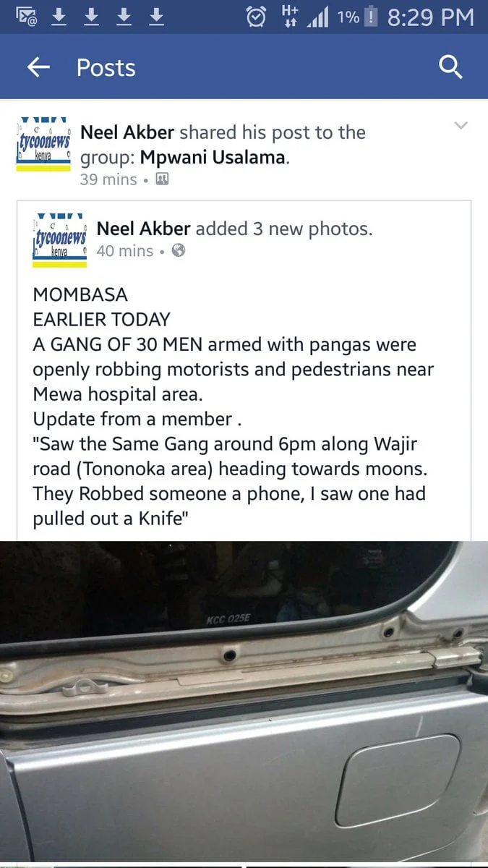Tap the tycoonews avatar on shared post
The width and height of the screenshot is (488, 868).
(43, 144)
